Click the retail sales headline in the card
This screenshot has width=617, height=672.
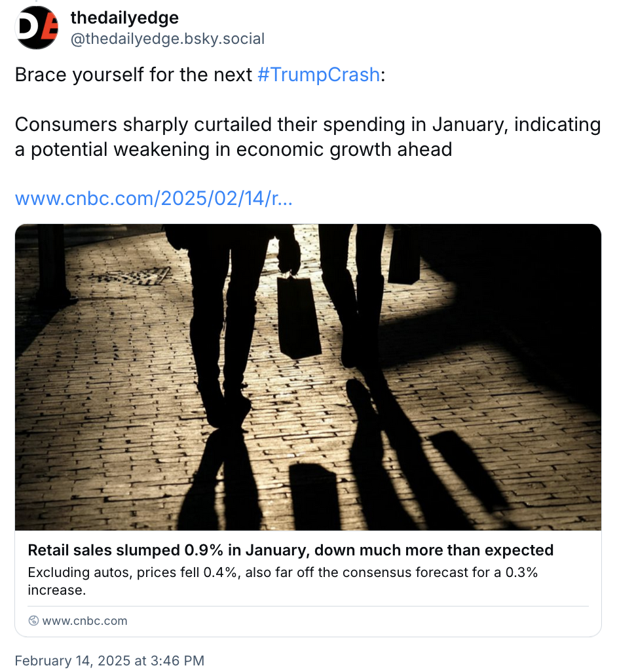[x=291, y=550]
